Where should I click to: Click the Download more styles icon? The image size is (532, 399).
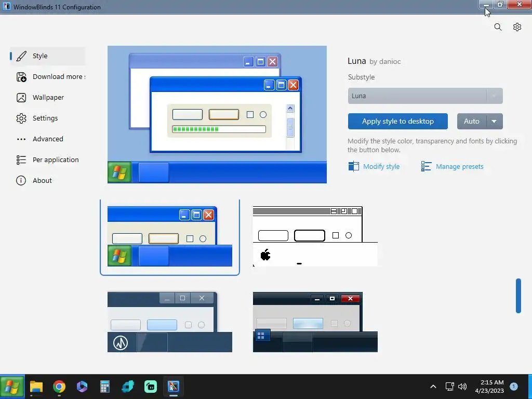point(21,77)
